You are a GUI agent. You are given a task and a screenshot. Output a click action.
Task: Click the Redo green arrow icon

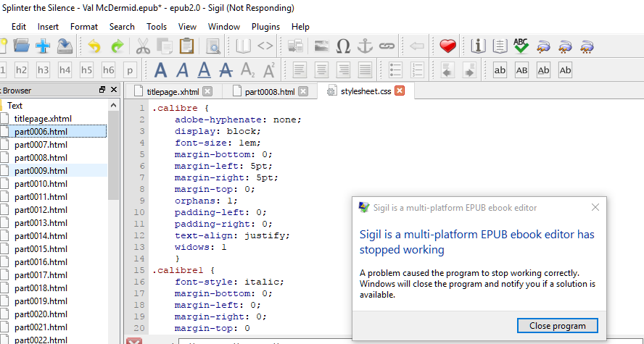(x=117, y=46)
